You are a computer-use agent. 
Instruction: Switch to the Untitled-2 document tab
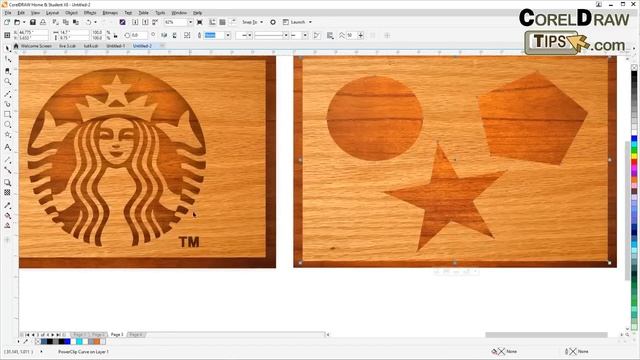(x=142, y=46)
